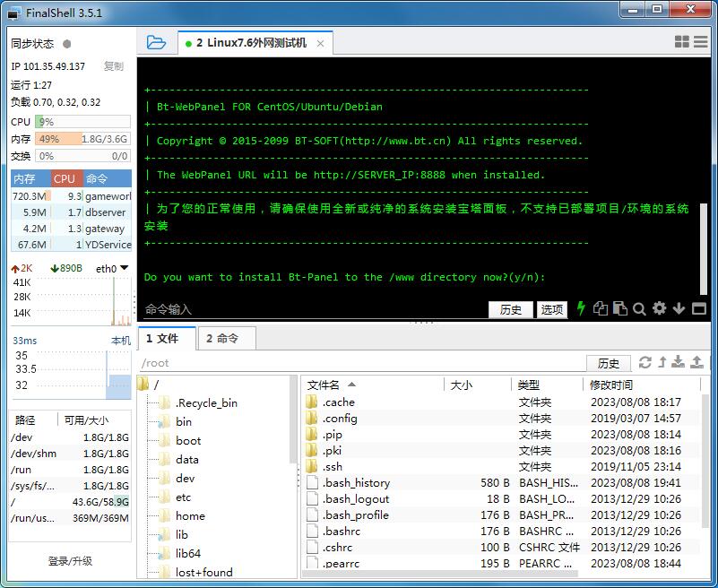Select the .cshrc file row
718x588 pixels.
[x=501, y=548]
